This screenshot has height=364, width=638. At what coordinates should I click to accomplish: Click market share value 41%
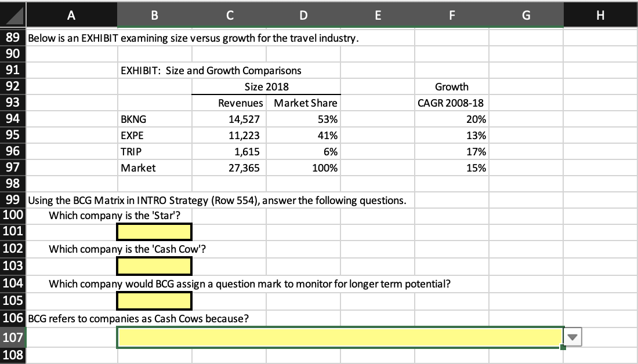[303, 136]
